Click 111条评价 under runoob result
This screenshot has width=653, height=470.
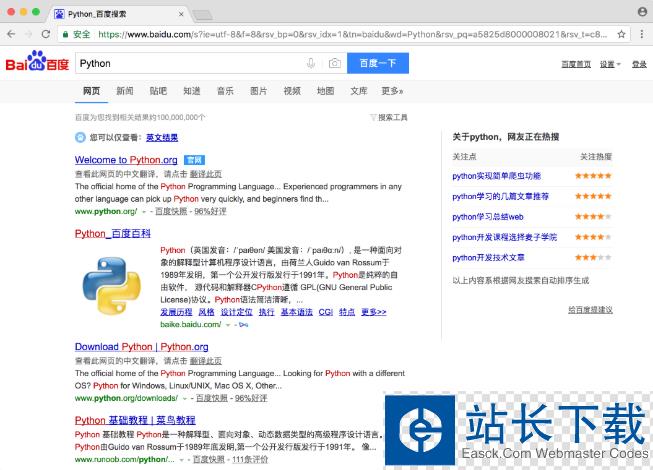[250, 460]
